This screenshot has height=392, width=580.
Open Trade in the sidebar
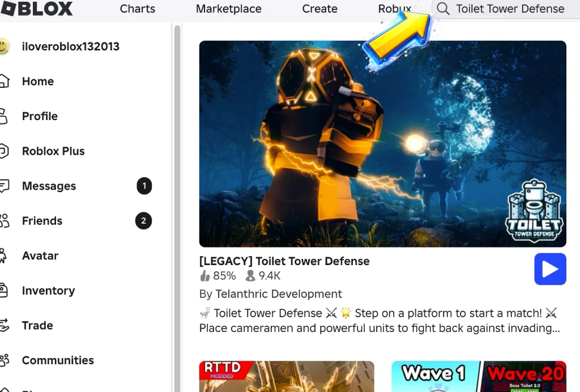pos(37,325)
